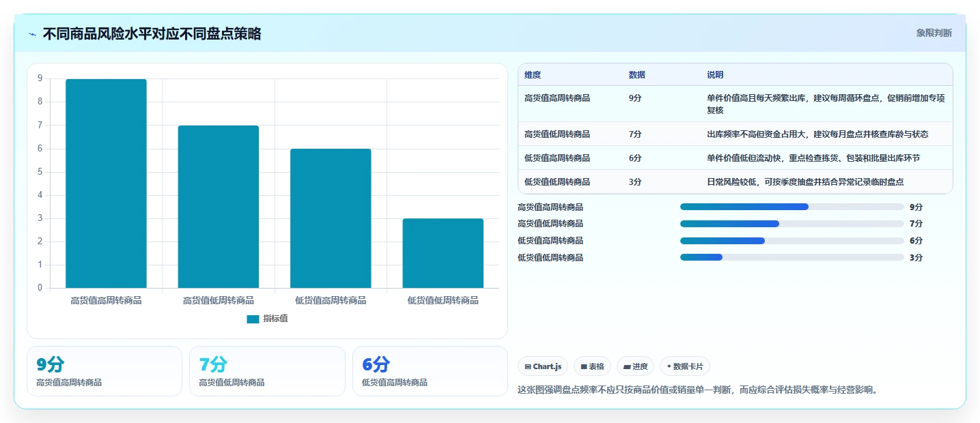Image resolution: width=980 pixels, height=423 pixels.
Task: Click the 高货值低周转商品 bar in chart
Action: tap(219, 207)
